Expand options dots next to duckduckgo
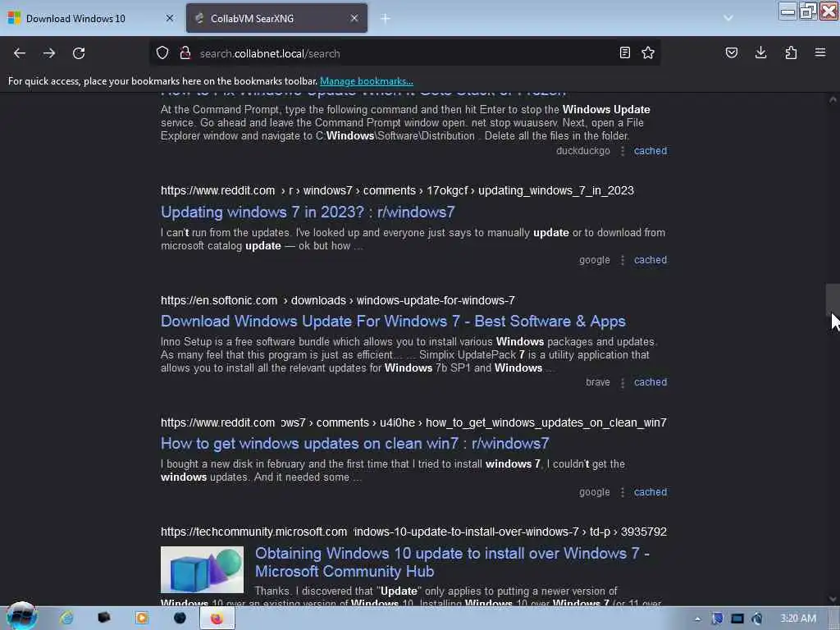 point(622,151)
